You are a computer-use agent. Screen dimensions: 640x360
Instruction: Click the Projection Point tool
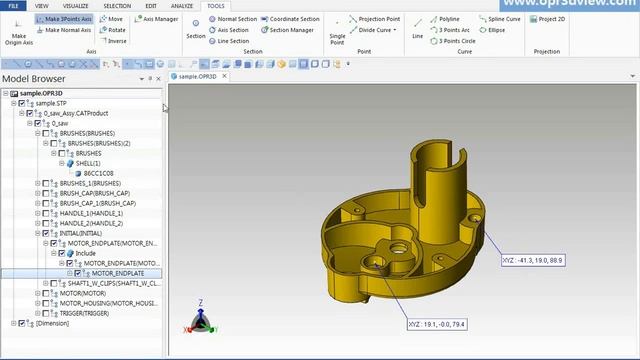(375, 19)
